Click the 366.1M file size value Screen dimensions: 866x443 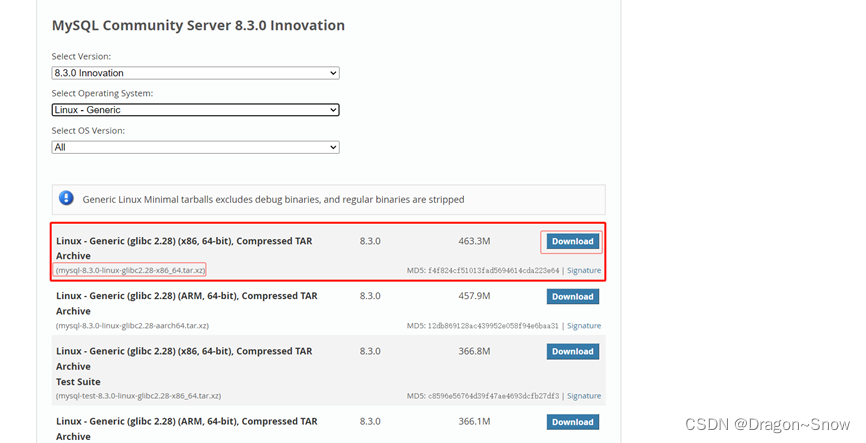[474, 421]
